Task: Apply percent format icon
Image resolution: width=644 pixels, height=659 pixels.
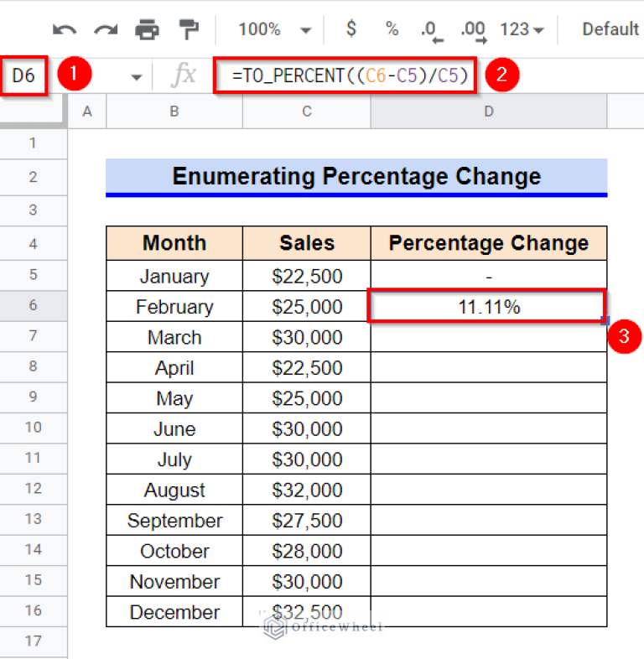Action: tap(392, 29)
